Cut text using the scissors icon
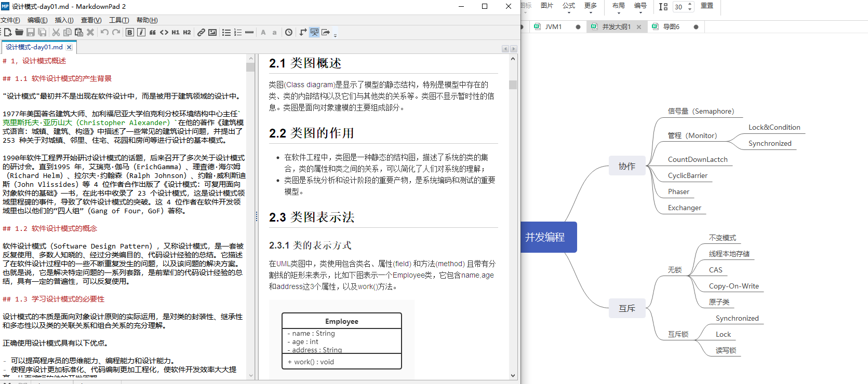 pyautogui.click(x=56, y=32)
